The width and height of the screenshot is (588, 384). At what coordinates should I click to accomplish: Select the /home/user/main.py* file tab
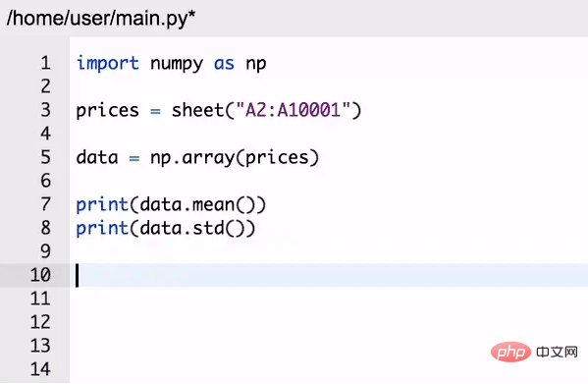point(101,18)
